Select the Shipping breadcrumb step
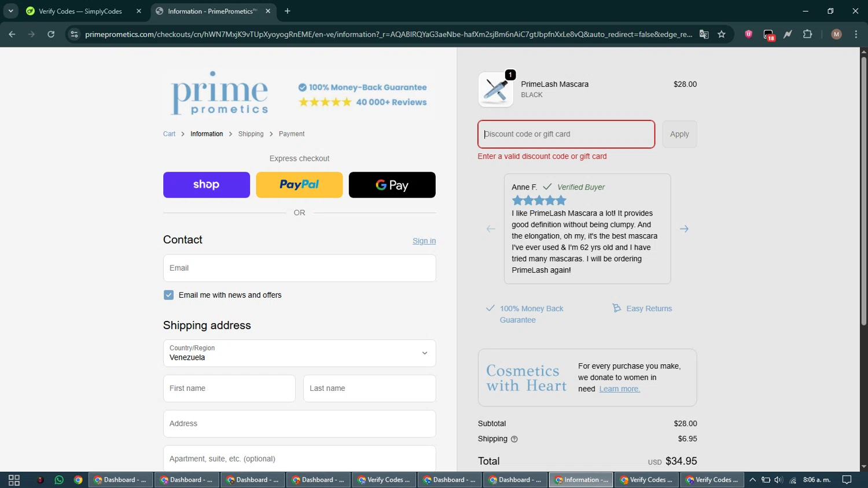868x488 pixels. (251, 134)
